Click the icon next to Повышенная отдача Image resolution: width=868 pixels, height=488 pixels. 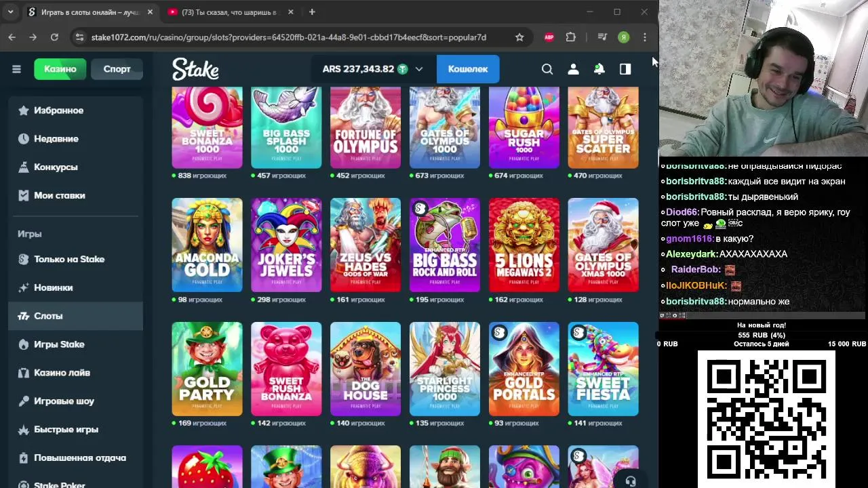(x=24, y=458)
